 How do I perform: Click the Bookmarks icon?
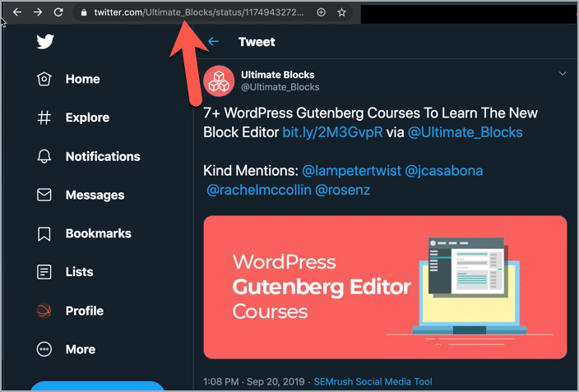tap(44, 233)
